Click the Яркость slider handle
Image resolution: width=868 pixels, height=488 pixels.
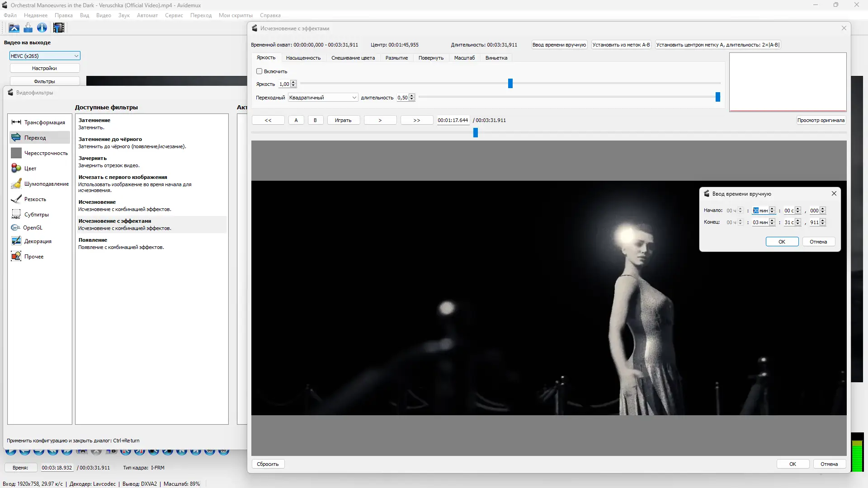pyautogui.click(x=510, y=84)
